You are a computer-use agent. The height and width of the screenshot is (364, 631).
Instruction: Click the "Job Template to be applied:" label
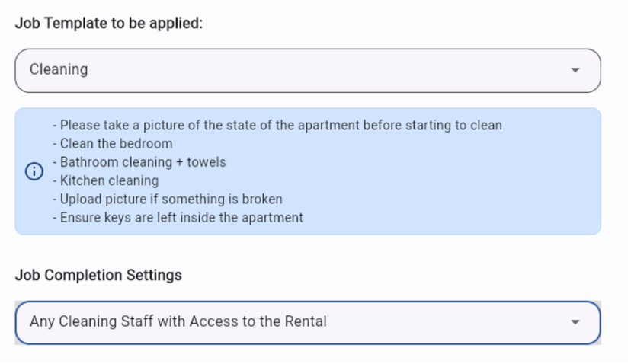pyautogui.click(x=109, y=23)
